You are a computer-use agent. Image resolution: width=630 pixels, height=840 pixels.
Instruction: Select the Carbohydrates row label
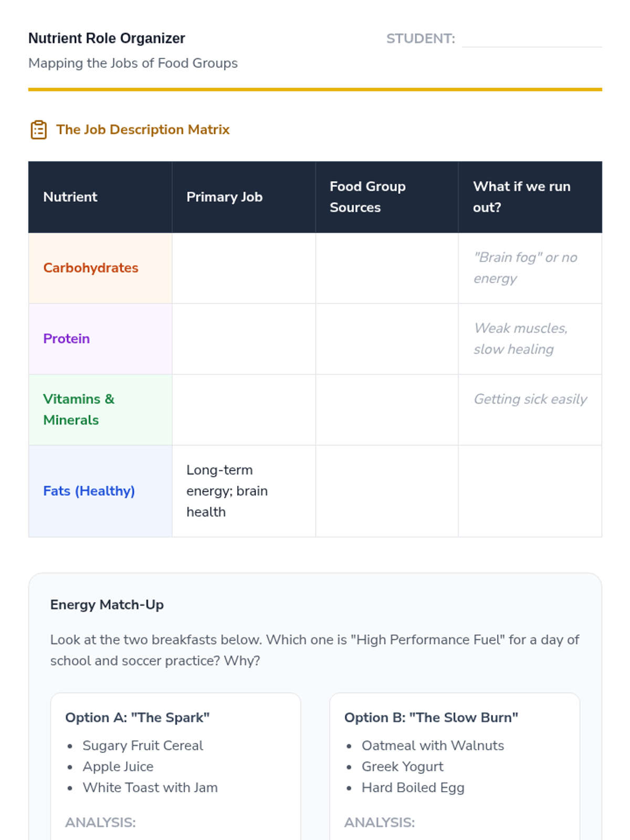91,268
